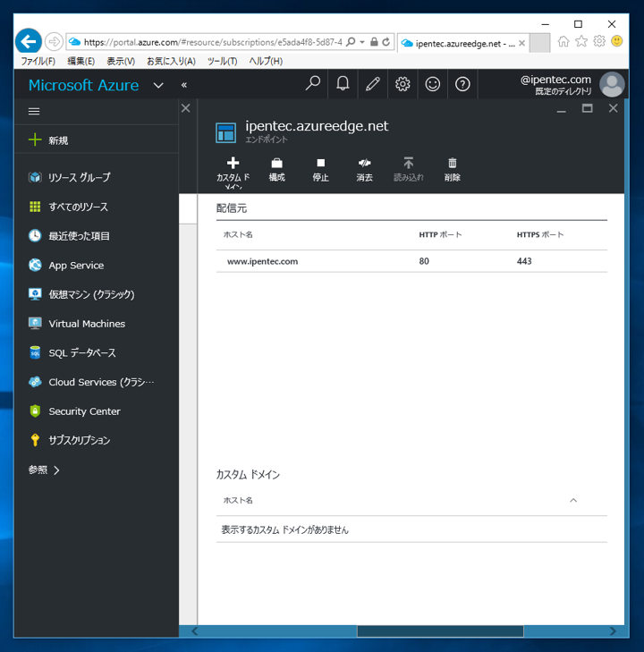The width and height of the screenshot is (644, 652).
Task: Toggle the hamburger menu in sidebar
Action: point(34,112)
